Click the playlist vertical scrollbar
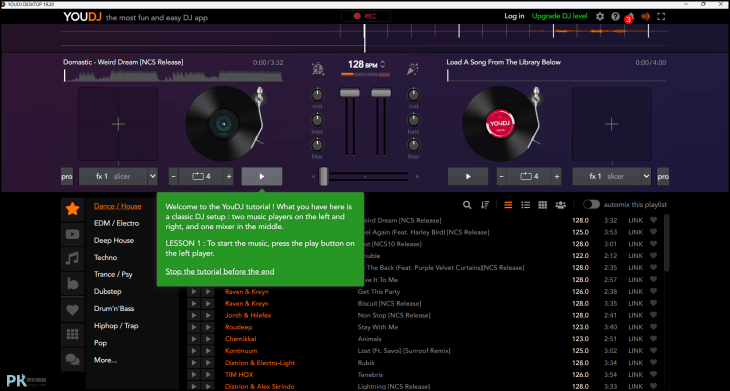 pyautogui.click(x=666, y=242)
